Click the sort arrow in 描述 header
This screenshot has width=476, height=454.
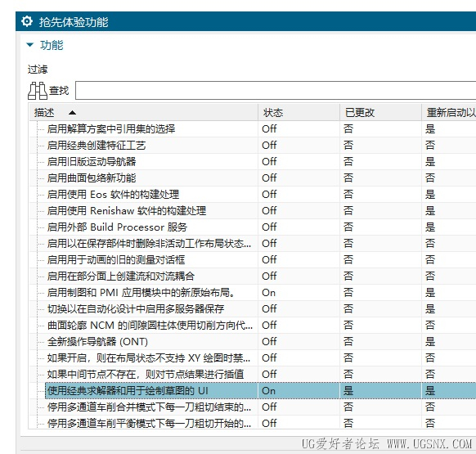pos(72,113)
